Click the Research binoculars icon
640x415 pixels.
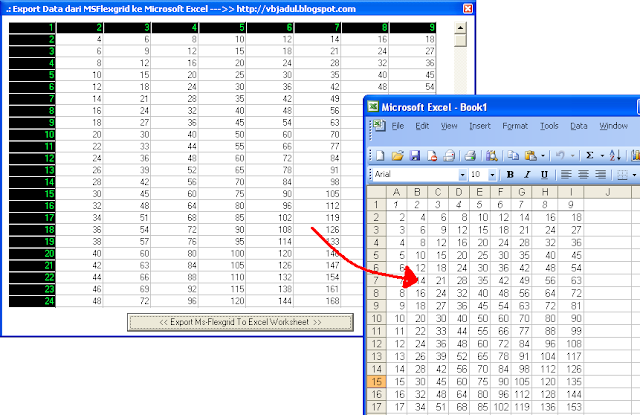point(491,155)
